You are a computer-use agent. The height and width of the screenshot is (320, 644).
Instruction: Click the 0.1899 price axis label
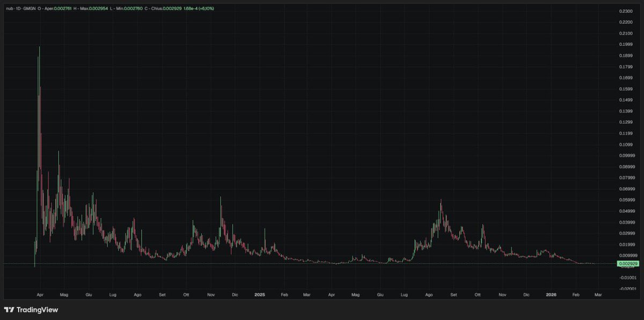click(x=625, y=56)
